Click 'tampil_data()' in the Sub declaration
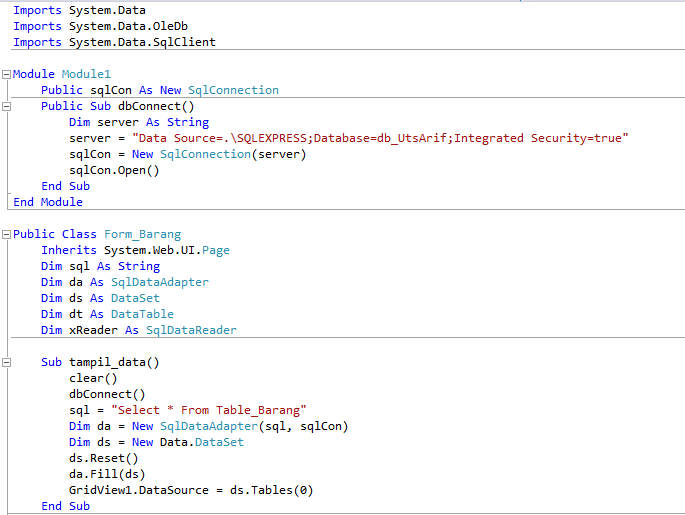 pyautogui.click(x=114, y=363)
